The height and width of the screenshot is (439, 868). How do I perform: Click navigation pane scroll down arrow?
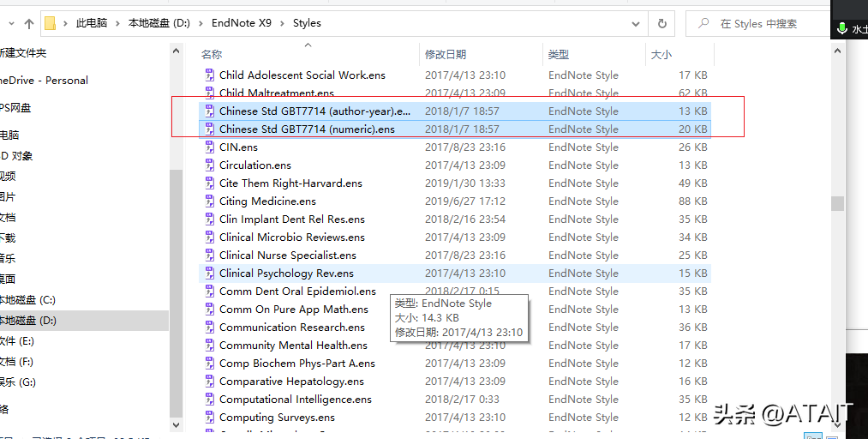point(176,425)
